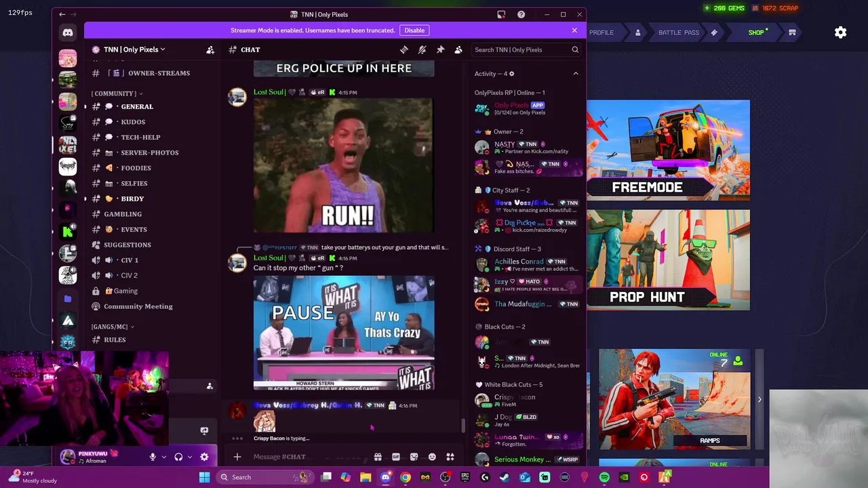Open File Explorer in Windows taskbar

pyautogui.click(x=366, y=477)
